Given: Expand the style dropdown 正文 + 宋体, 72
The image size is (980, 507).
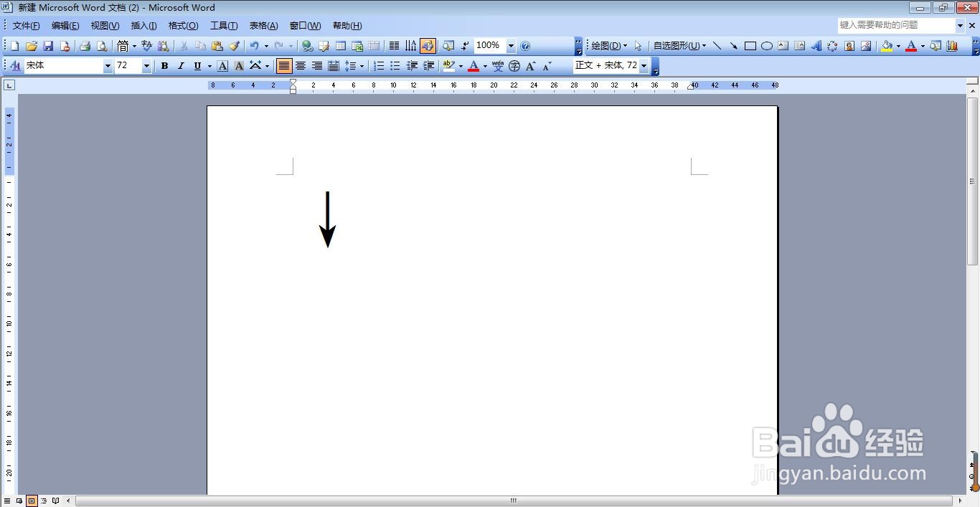Looking at the screenshot, I should (644, 66).
